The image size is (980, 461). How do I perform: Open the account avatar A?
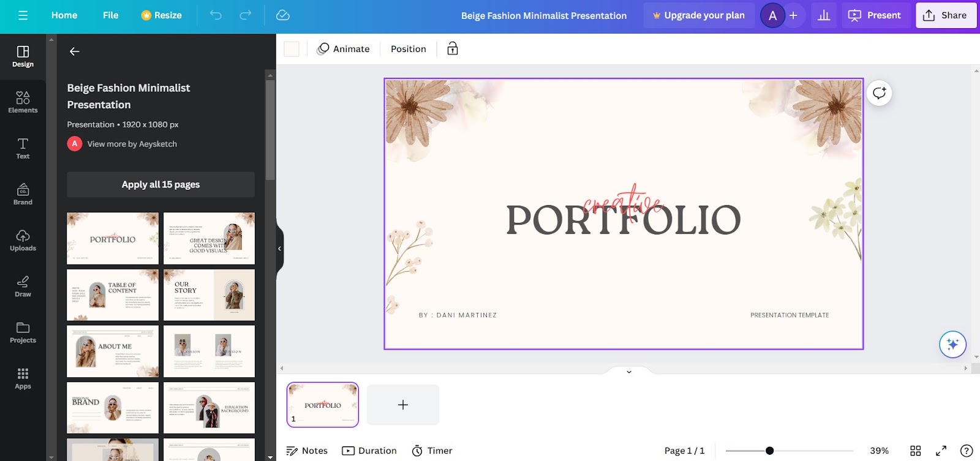point(772,15)
